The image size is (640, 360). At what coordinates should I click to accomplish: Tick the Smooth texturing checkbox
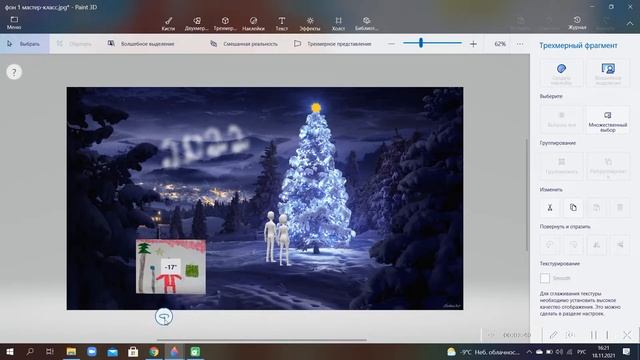click(x=545, y=278)
